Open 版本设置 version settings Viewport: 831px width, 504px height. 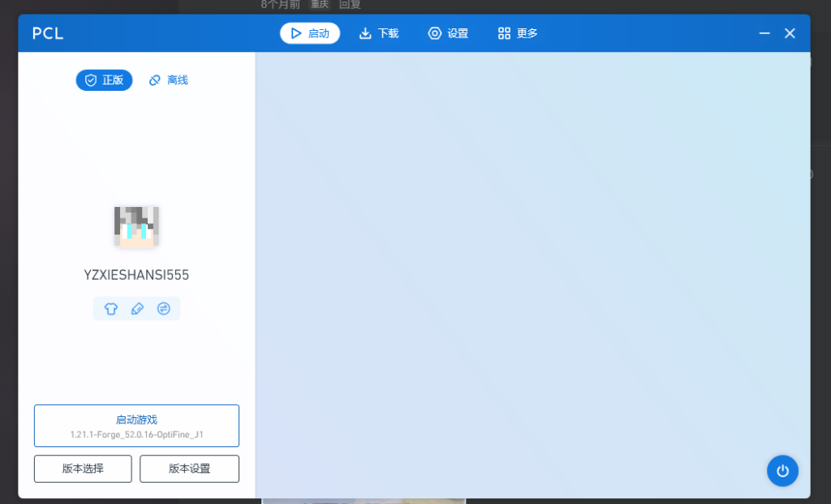click(x=190, y=469)
